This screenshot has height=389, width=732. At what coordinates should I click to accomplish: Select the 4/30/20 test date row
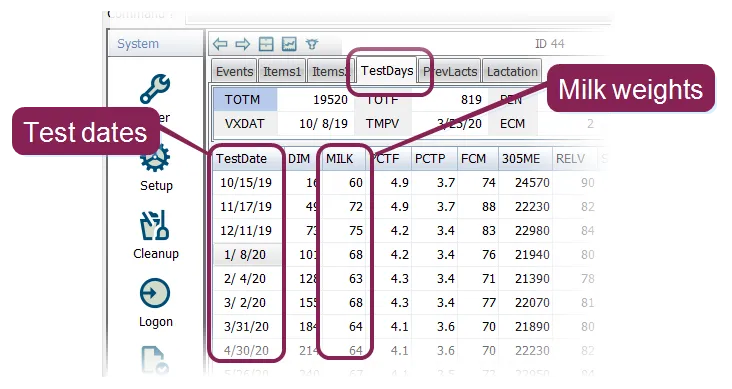[x=246, y=351]
